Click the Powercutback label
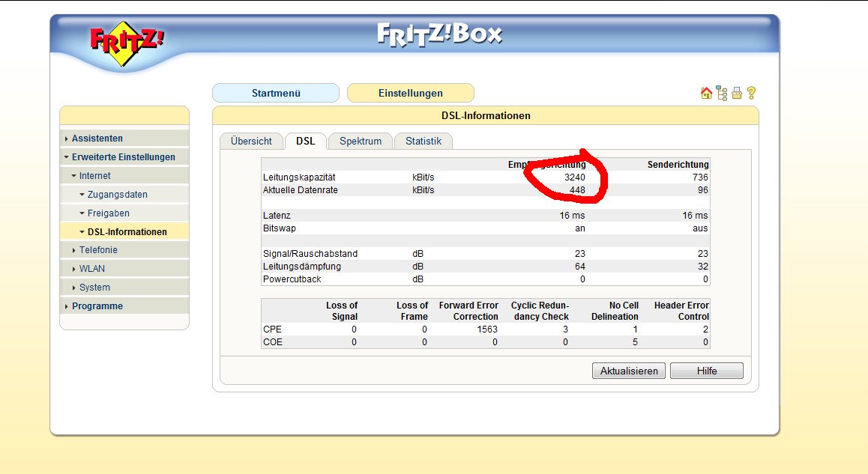868x474 pixels. point(292,279)
